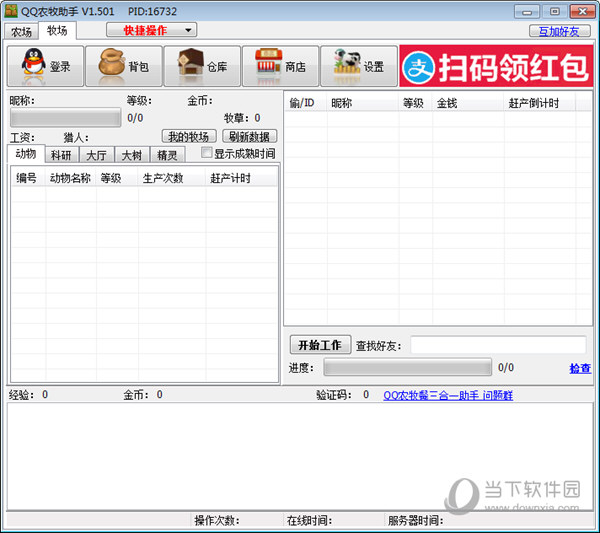The width and height of the screenshot is (600, 533).
Task: Click the 查找好友 input field
Action: [498, 345]
